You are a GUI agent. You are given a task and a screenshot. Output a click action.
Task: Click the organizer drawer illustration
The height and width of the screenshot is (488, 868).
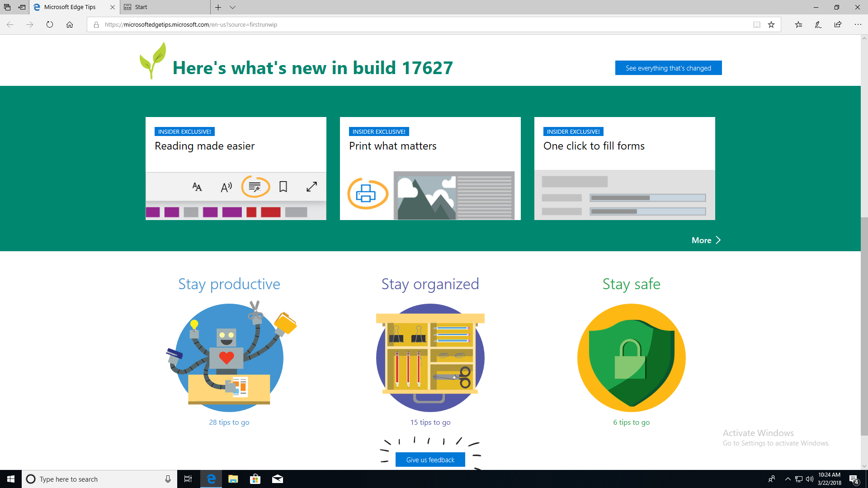coord(430,357)
